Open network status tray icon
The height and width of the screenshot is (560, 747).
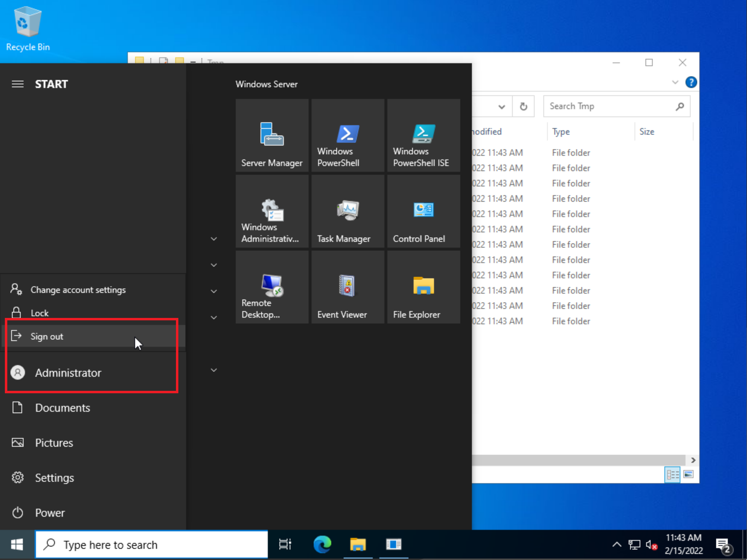(634, 545)
